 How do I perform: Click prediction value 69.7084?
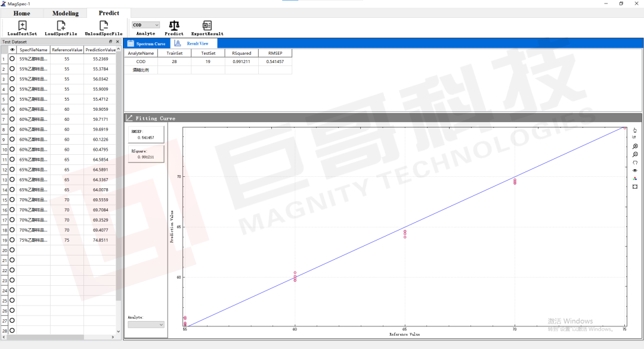101,210
